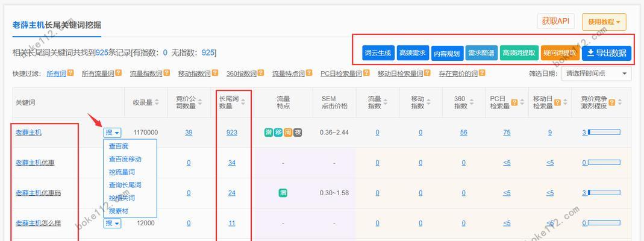Screen dimensions: 644x241
Task: Choose 挖相关词 from the search menu
Action: [122, 198]
